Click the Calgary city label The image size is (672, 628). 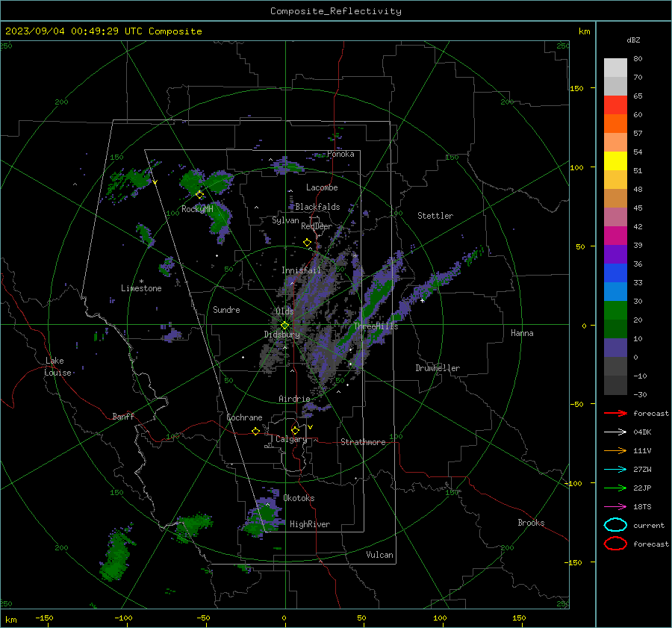(291, 439)
